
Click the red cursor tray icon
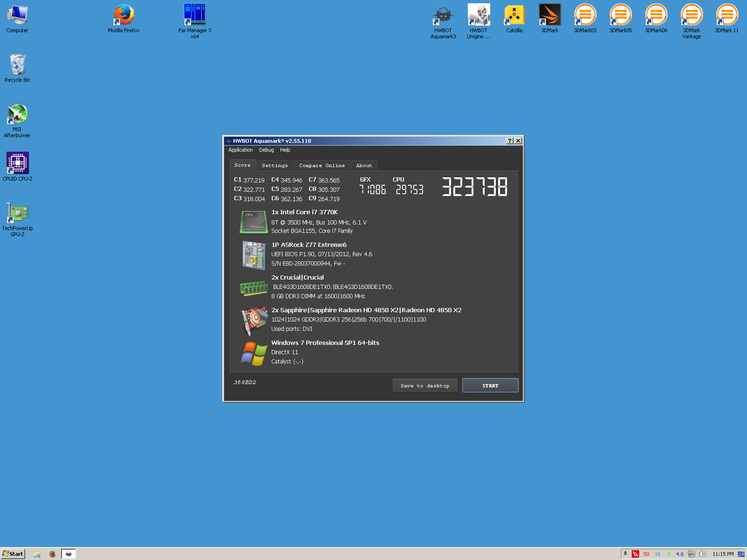coord(635,554)
